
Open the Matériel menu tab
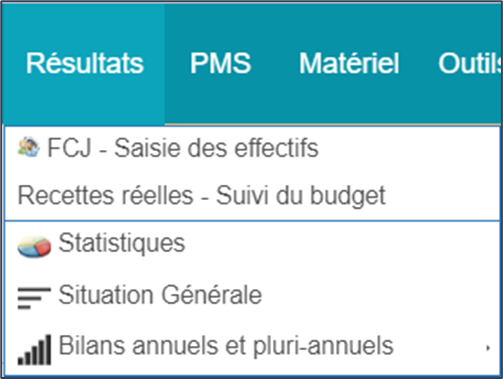pyautogui.click(x=349, y=63)
